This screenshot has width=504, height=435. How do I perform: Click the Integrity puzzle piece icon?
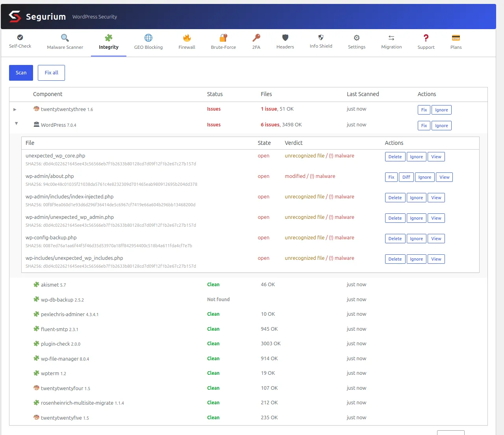tap(109, 38)
